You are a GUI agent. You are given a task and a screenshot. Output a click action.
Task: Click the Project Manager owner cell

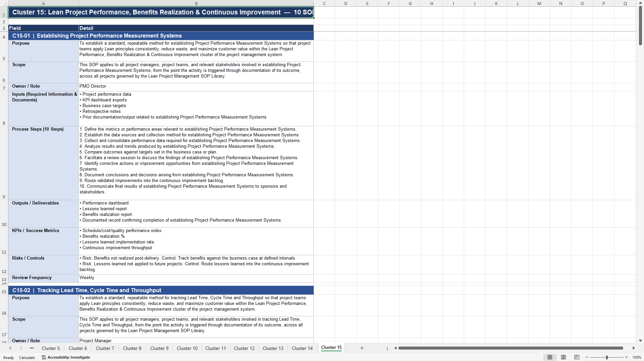pyautogui.click(x=196, y=340)
